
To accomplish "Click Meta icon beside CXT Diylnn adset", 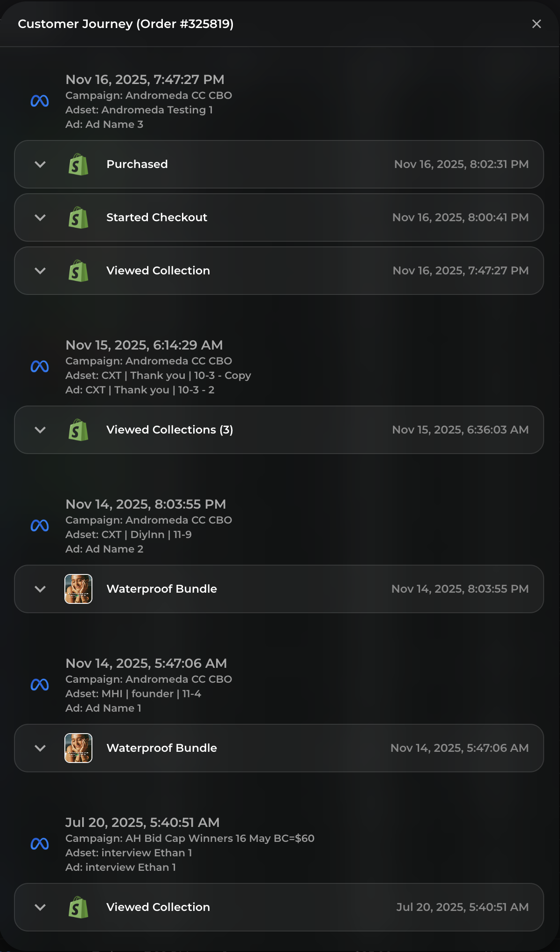I will tap(40, 526).
